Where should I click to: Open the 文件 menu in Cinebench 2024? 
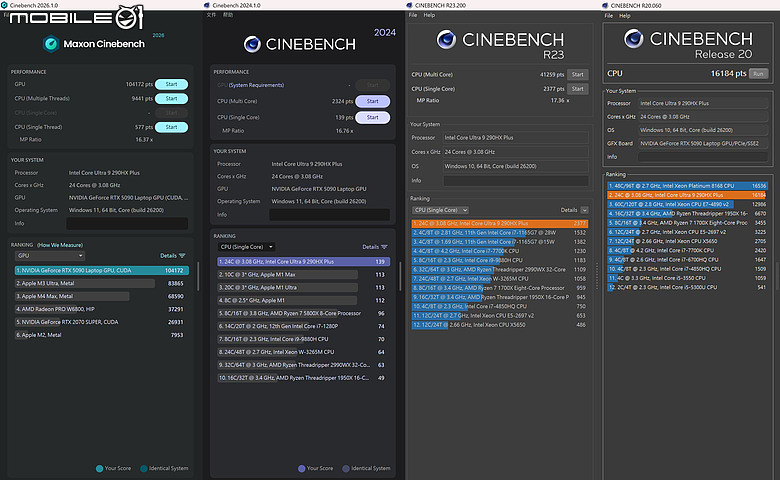tap(211, 15)
